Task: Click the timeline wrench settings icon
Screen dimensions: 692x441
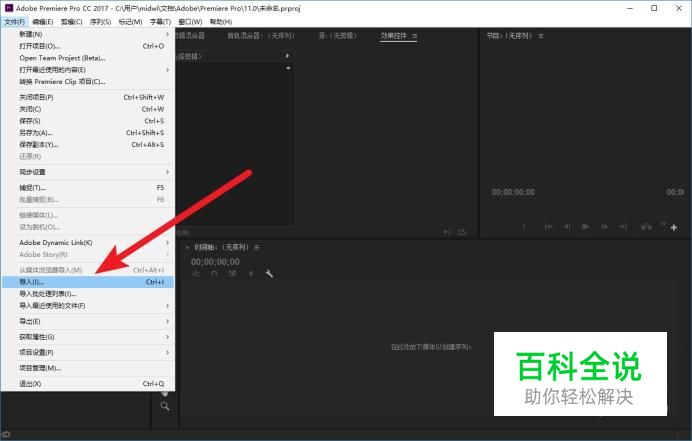Action: coord(269,274)
